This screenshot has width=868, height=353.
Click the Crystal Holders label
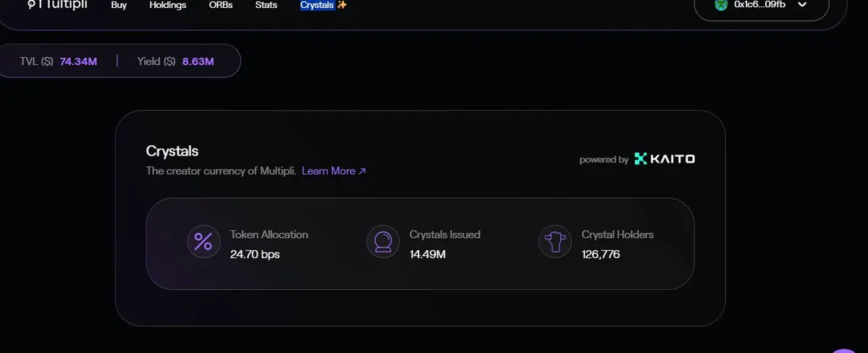[618, 234]
